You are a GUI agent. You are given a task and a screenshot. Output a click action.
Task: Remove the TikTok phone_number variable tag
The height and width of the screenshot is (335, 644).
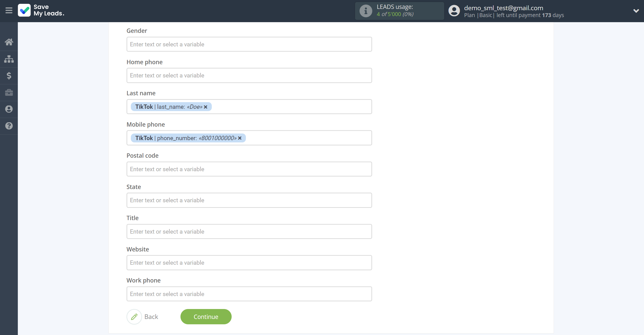(x=240, y=138)
